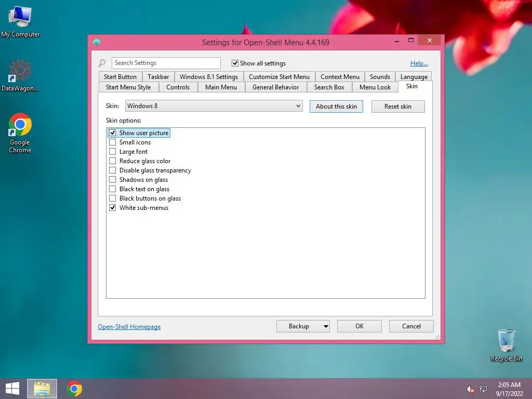Switch to Context Menu tab
This screenshot has height=399, width=532.
340,77
